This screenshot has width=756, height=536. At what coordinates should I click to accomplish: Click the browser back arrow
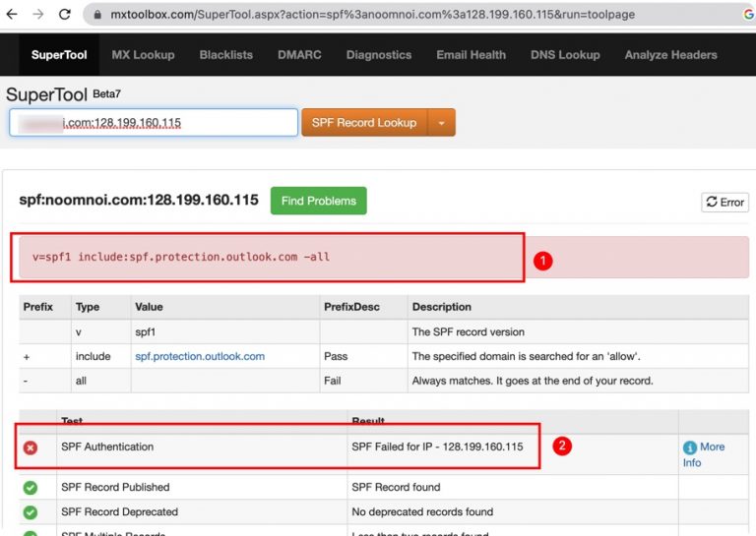point(12,15)
